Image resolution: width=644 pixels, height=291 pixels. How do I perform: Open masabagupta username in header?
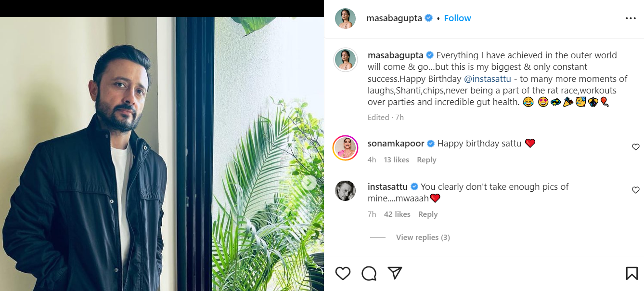394,18
